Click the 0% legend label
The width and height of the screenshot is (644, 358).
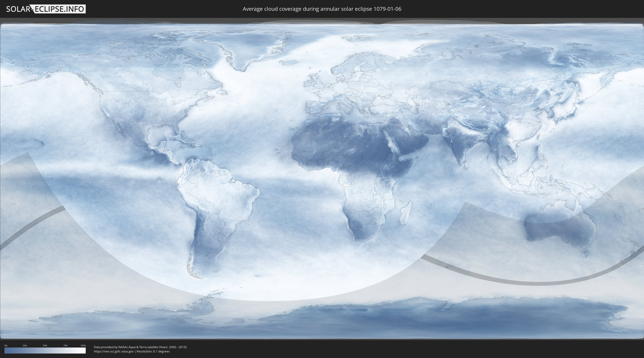[x=6, y=345]
